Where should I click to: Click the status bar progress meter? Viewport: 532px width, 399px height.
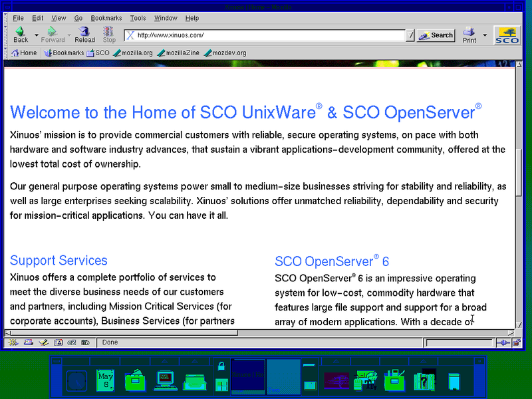(x=459, y=342)
